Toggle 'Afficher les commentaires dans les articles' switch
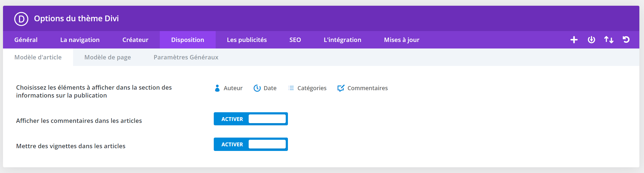Screen dimensions: 644x173 pos(251,119)
